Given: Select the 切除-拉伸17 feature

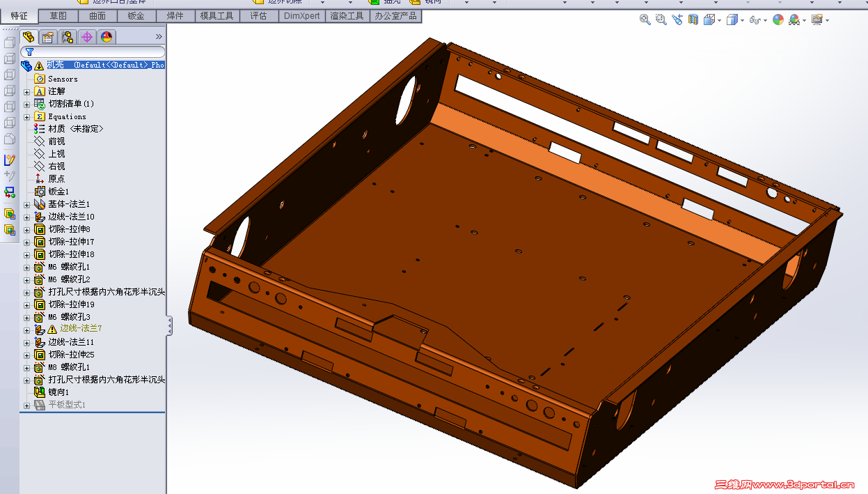Looking at the screenshot, I should point(71,242).
